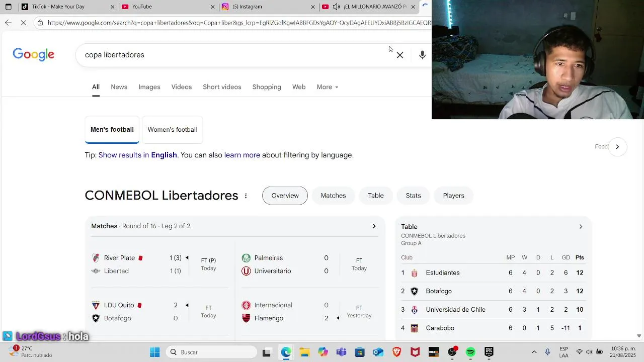
Task: Close the TikTok tab
Action: coord(112,7)
